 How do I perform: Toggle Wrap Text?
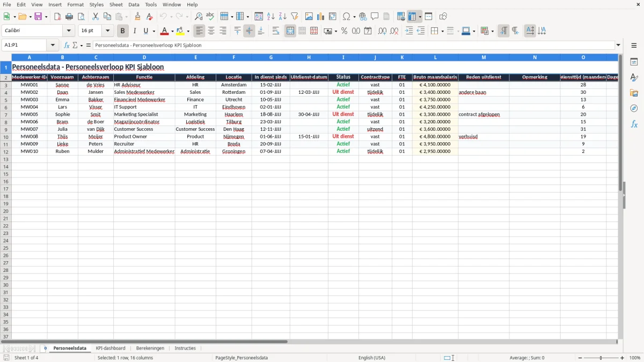tap(276, 31)
